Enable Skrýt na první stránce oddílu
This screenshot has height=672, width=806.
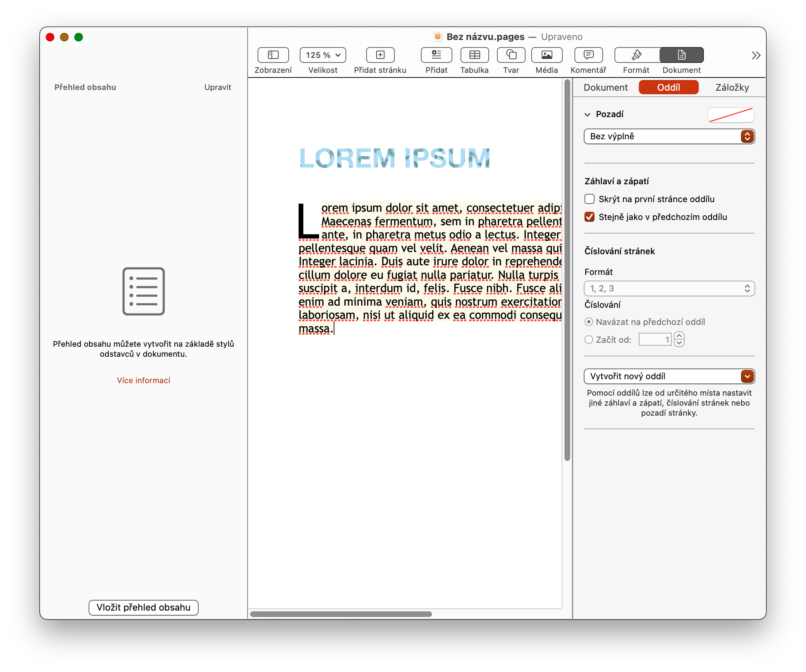[589, 199]
